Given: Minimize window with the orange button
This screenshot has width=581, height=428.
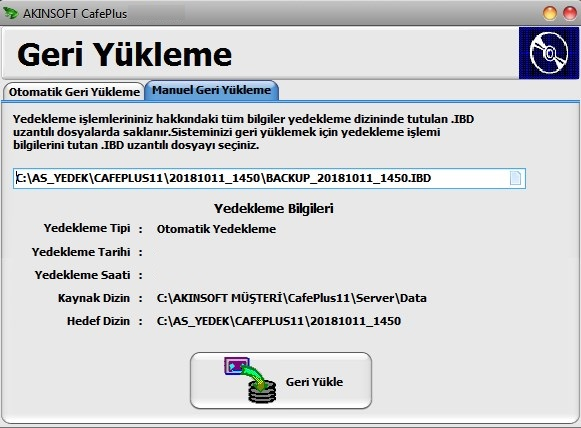Looking at the screenshot, I should click(x=550, y=13).
